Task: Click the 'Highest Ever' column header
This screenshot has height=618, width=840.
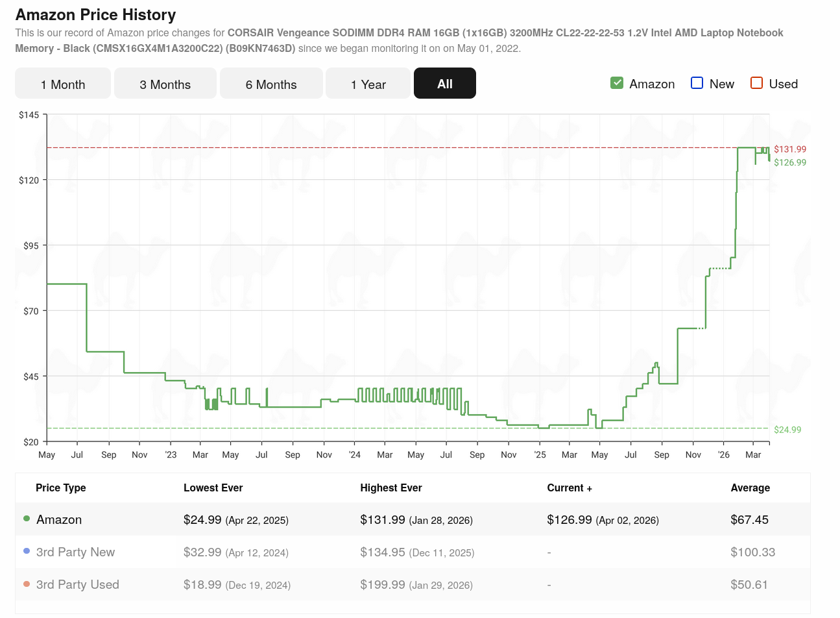Action: [x=391, y=488]
